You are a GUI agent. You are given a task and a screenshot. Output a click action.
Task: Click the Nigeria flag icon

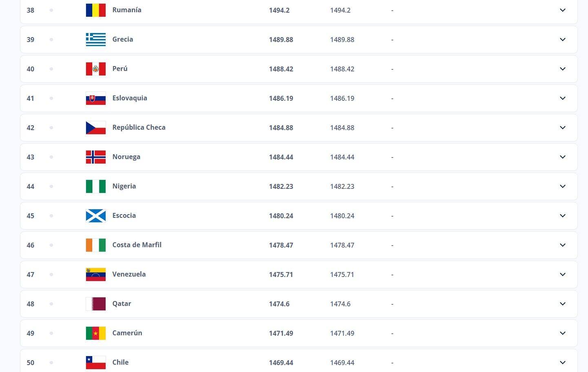click(x=95, y=186)
